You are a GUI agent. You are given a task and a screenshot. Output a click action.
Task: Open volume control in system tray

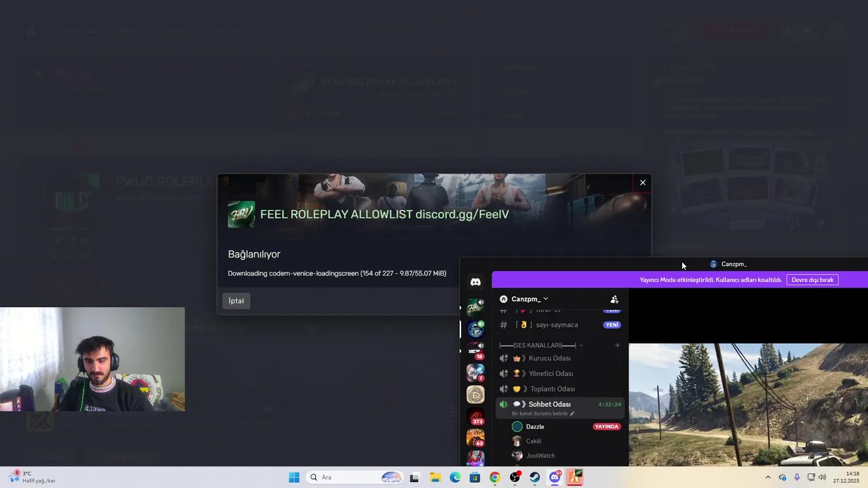point(823,477)
